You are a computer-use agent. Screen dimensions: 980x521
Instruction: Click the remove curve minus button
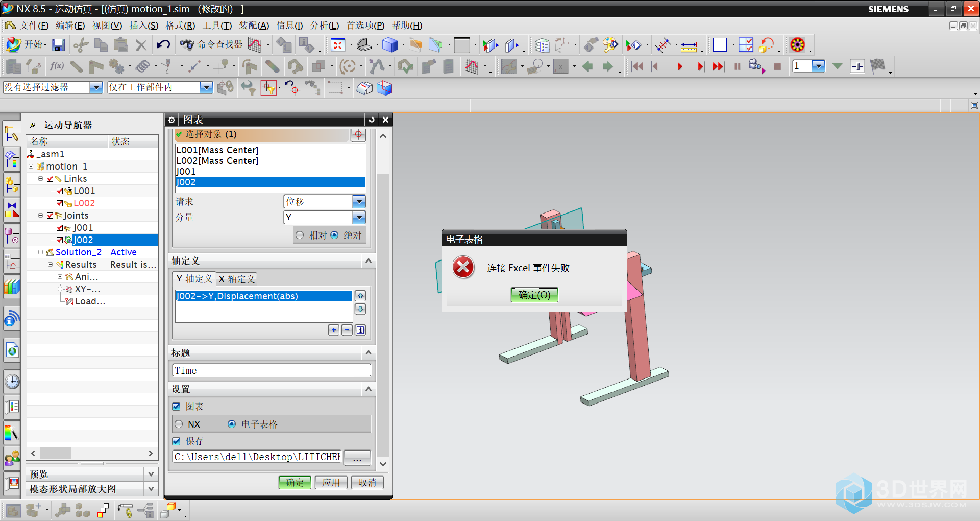[347, 330]
